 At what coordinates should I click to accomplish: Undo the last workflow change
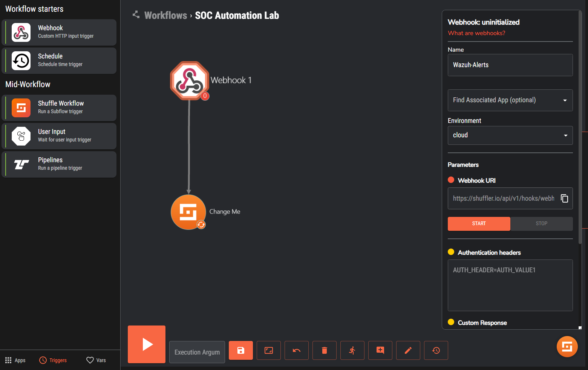[x=297, y=350]
